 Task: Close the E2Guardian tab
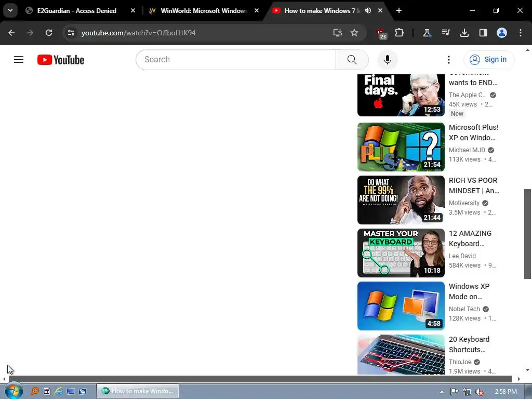click(x=133, y=10)
